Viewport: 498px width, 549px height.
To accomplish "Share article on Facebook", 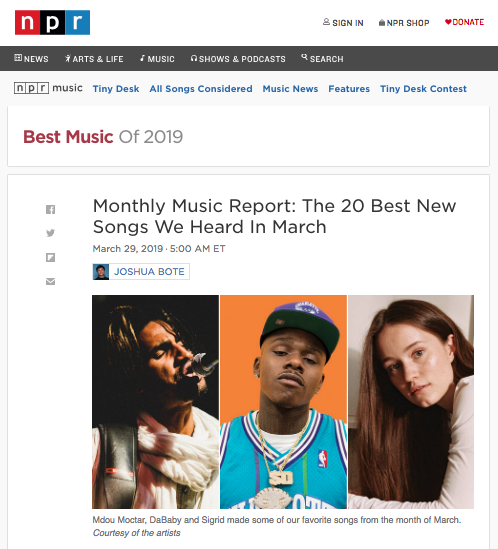I will [50, 209].
